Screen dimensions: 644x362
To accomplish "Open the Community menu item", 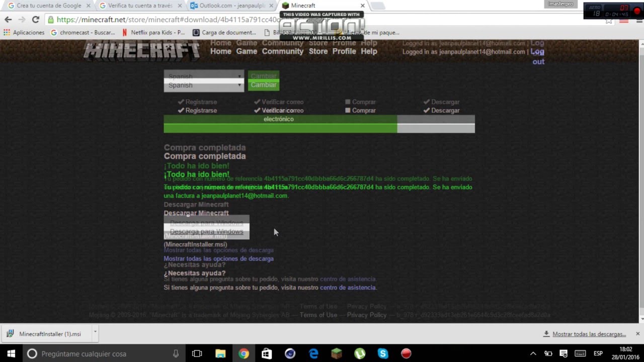I will tap(283, 51).
